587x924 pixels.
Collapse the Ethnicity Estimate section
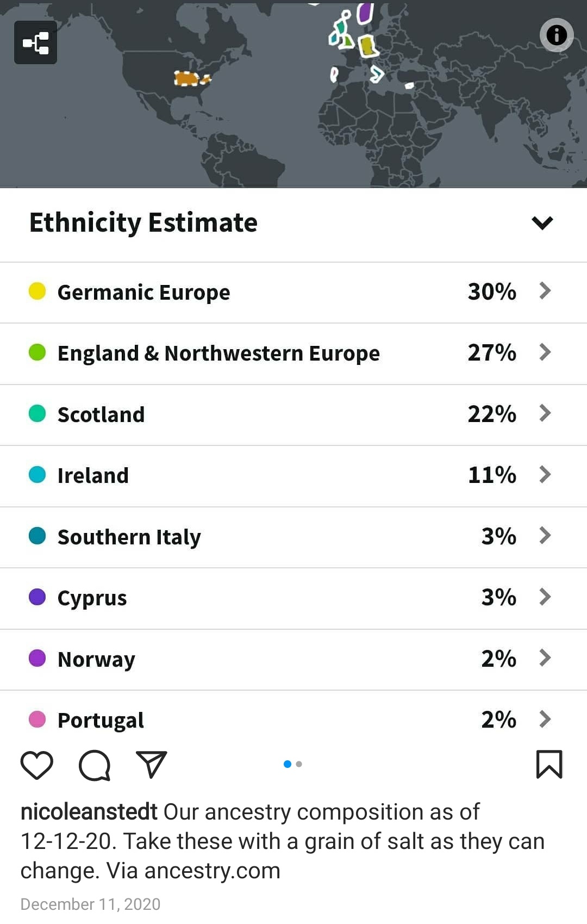[542, 223]
